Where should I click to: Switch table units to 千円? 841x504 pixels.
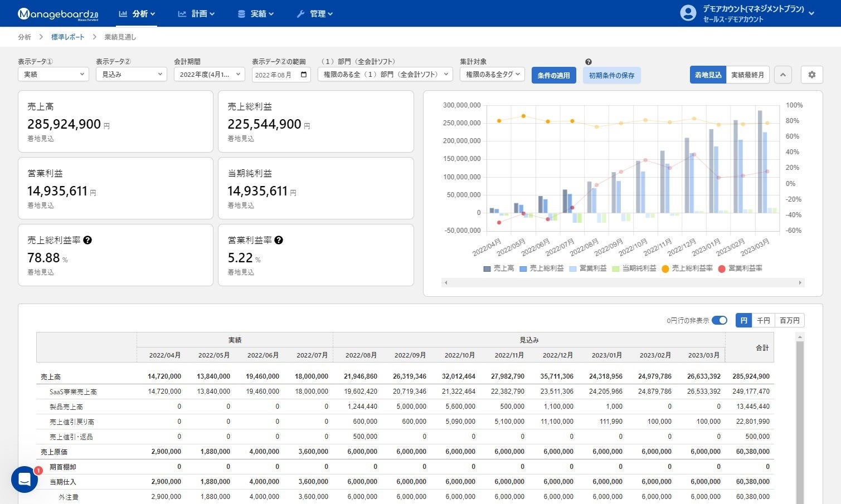(763, 320)
